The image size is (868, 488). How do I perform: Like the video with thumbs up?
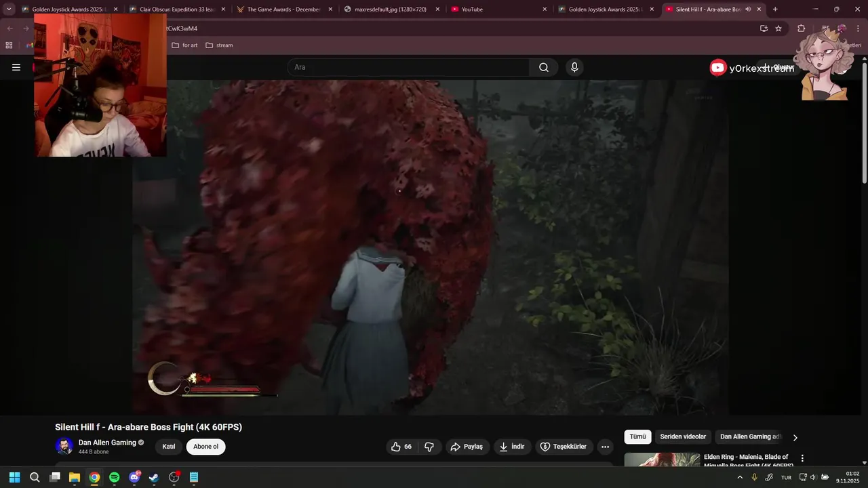(x=401, y=447)
